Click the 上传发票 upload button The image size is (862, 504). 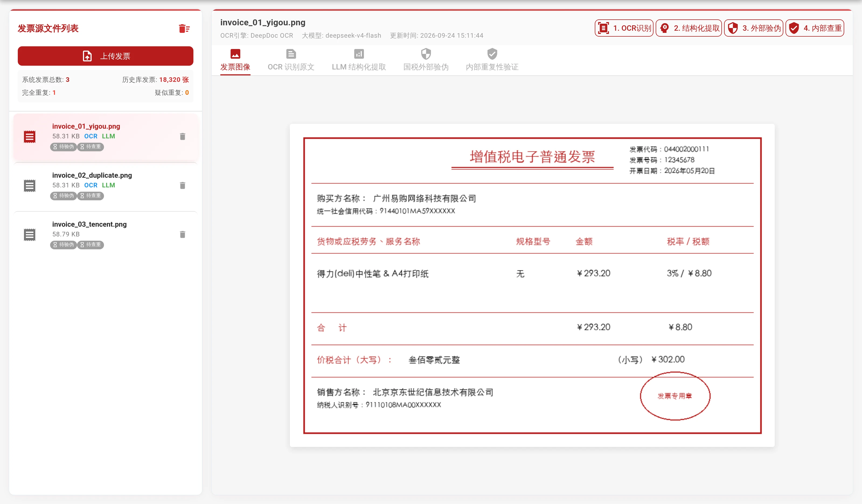[x=105, y=56]
